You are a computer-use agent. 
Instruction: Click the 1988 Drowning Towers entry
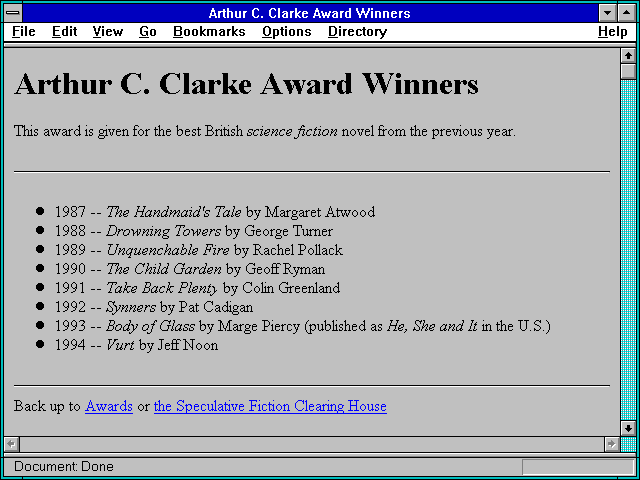[x=194, y=231]
